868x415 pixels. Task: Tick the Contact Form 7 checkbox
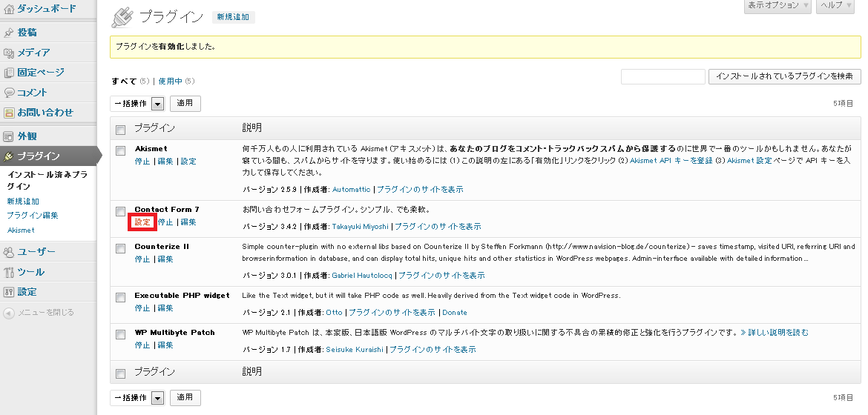coord(121,211)
